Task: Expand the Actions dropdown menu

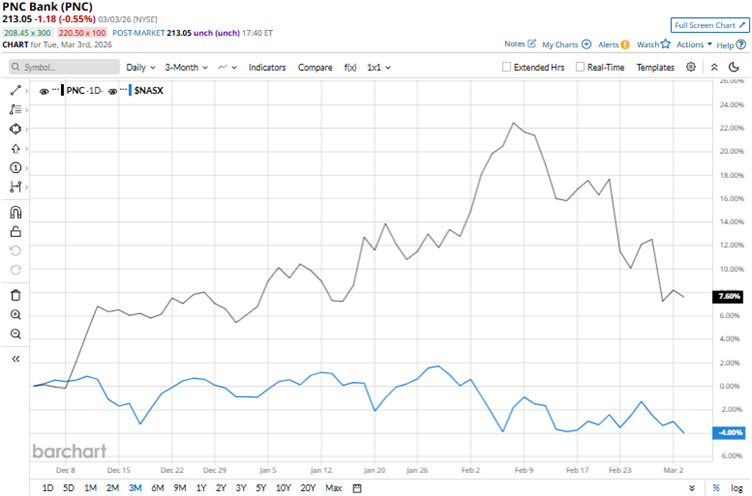Action: [x=694, y=44]
